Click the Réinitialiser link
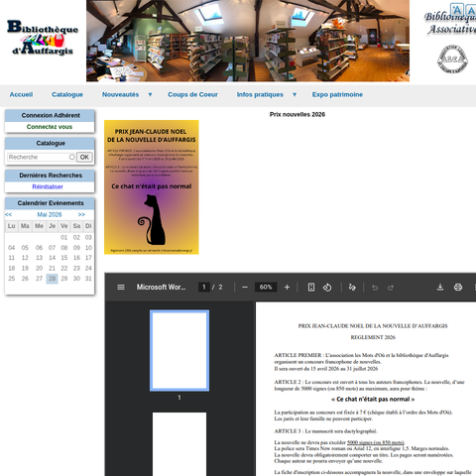476x476 pixels. pyautogui.click(x=48, y=186)
